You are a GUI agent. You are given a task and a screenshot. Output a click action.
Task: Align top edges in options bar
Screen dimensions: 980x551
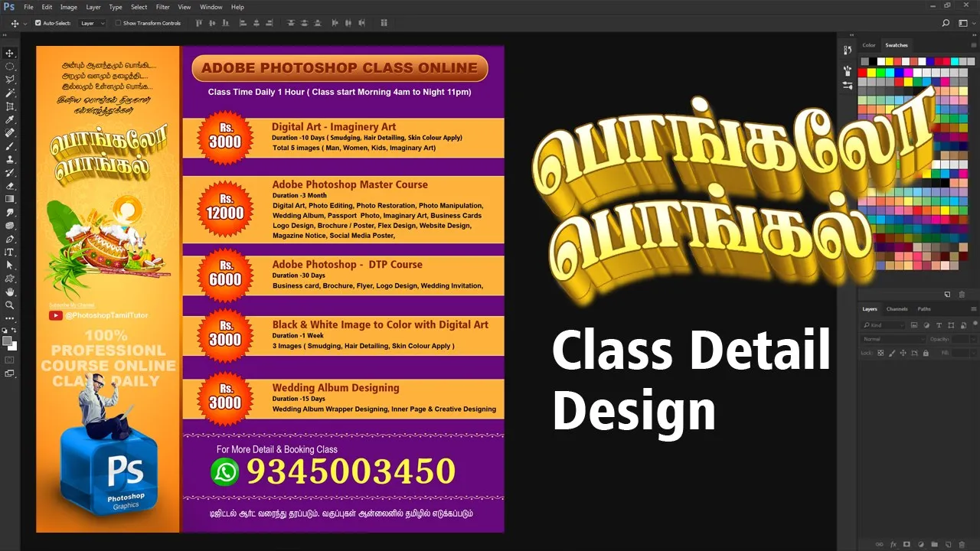(x=199, y=23)
